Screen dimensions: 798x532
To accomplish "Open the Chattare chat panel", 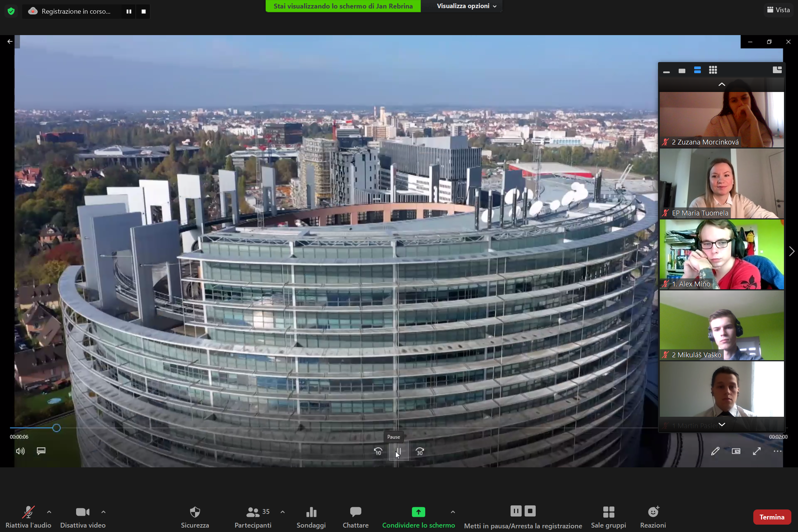I will point(355,517).
